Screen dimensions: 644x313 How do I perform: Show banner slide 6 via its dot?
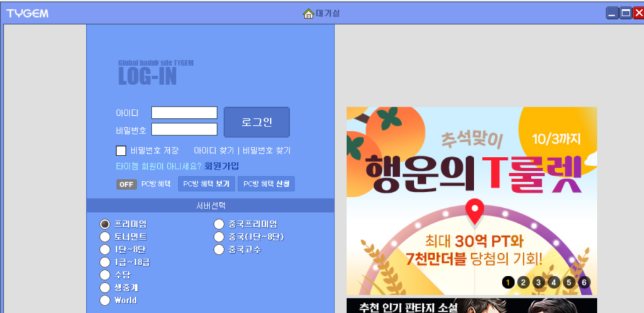point(584,283)
